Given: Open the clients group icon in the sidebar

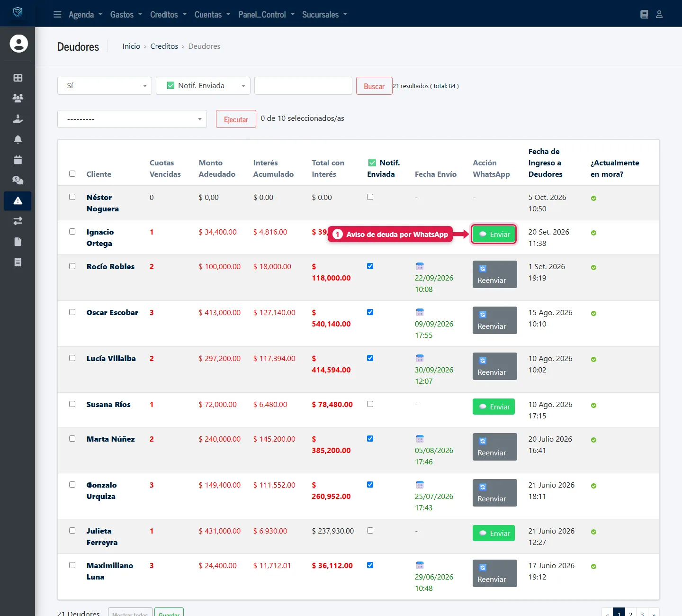Looking at the screenshot, I should tap(18, 98).
